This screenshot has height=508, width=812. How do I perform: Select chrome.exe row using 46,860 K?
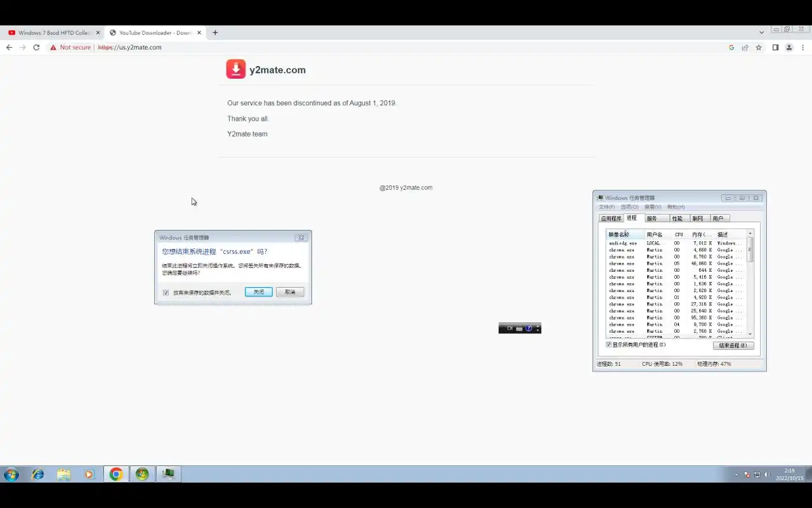(676, 264)
